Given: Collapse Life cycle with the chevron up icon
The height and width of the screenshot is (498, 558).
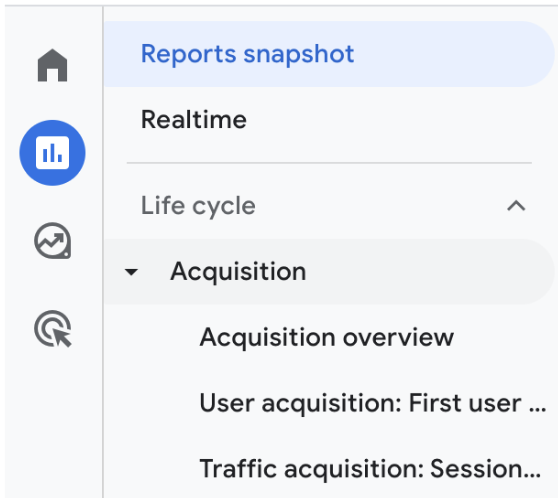Looking at the screenshot, I should (516, 206).
